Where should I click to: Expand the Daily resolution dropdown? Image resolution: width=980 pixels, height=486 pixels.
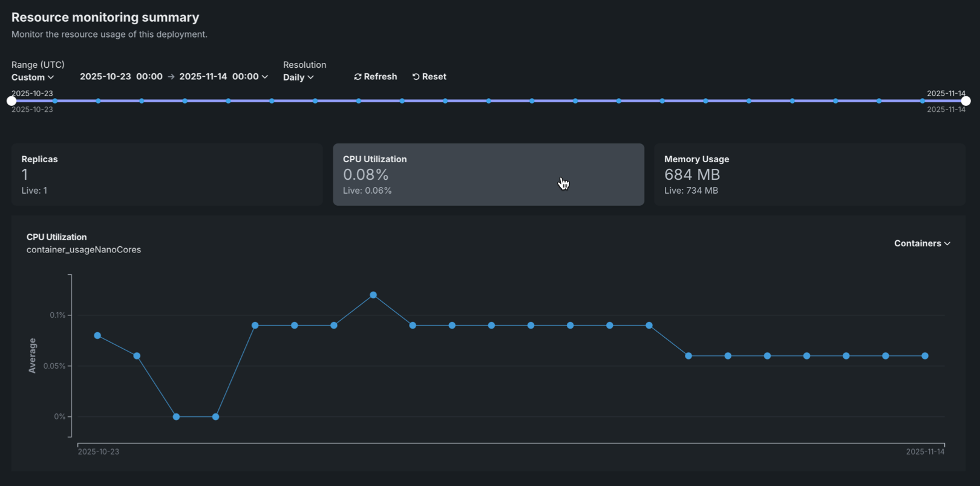[298, 77]
